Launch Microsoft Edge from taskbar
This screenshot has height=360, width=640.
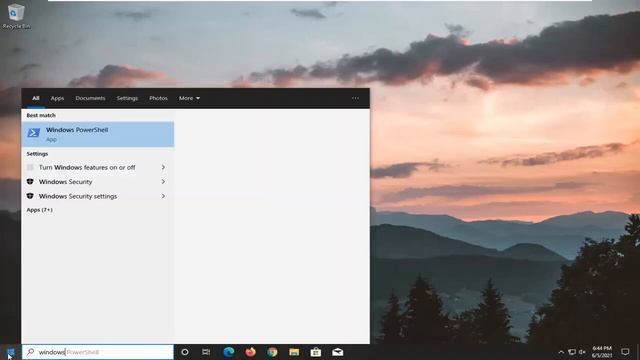pos(229,352)
